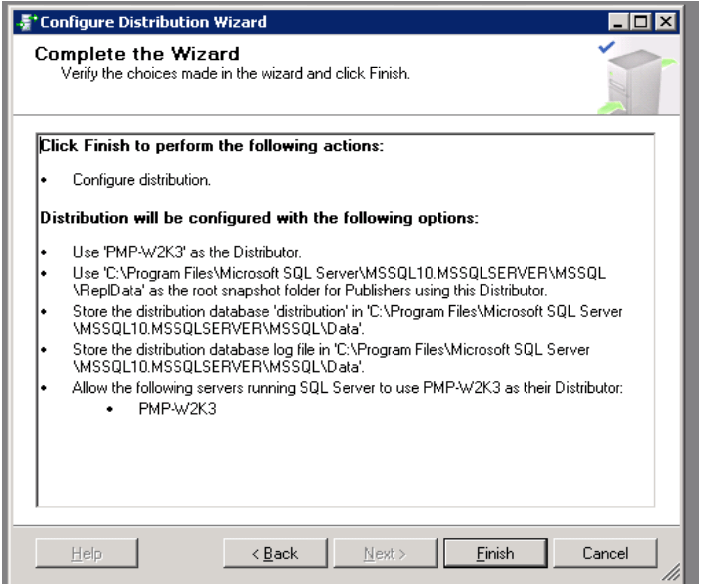Viewport: 701px width, 588px height.
Task: Select the PMP-W2K3 server sub-bullet entry
Action: click(x=177, y=409)
